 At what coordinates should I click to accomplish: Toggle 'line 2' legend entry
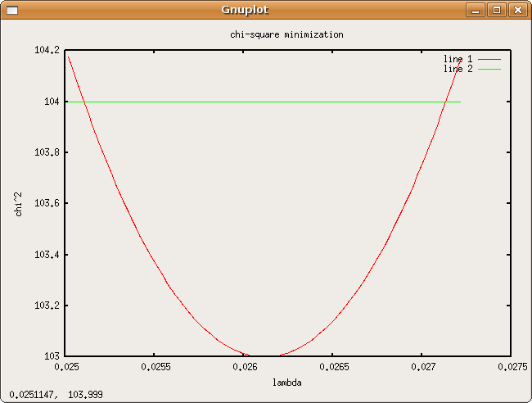click(x=458, y=70)
